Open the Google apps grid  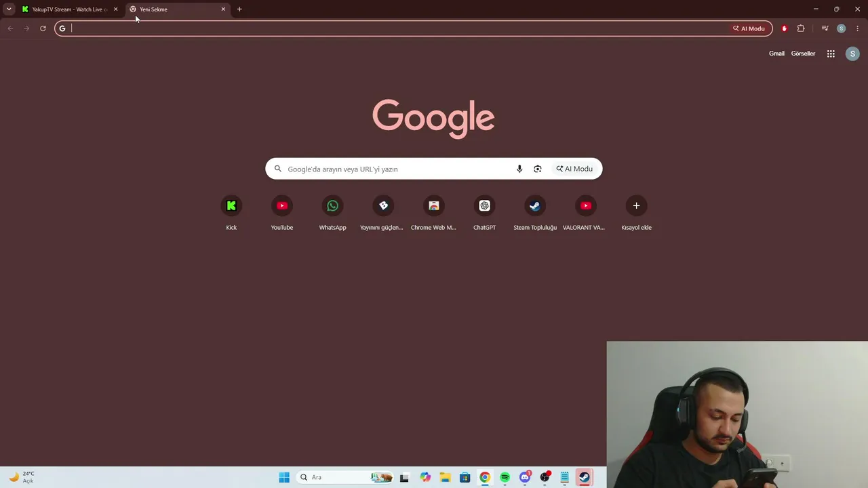831,54
